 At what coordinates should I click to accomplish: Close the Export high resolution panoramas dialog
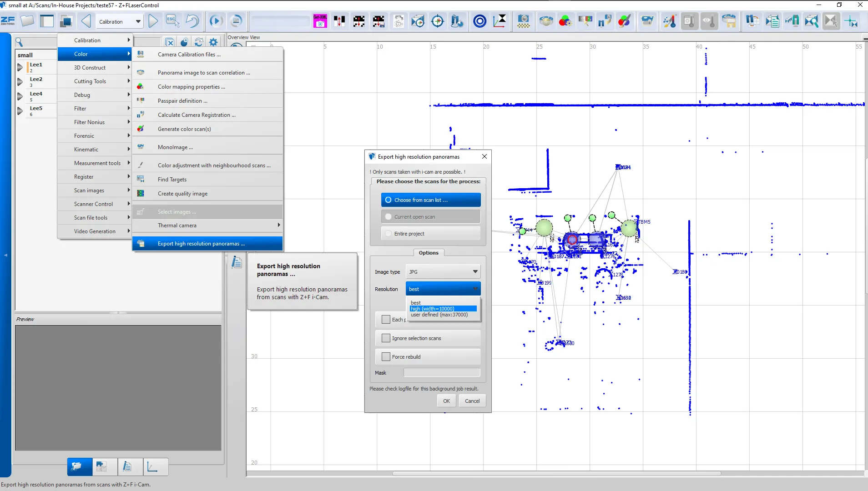(x=484, y=156)
